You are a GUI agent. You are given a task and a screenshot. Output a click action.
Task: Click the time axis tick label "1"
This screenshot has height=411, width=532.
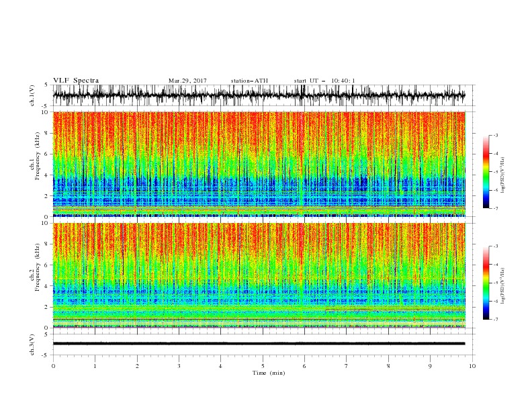coord(95,366)
